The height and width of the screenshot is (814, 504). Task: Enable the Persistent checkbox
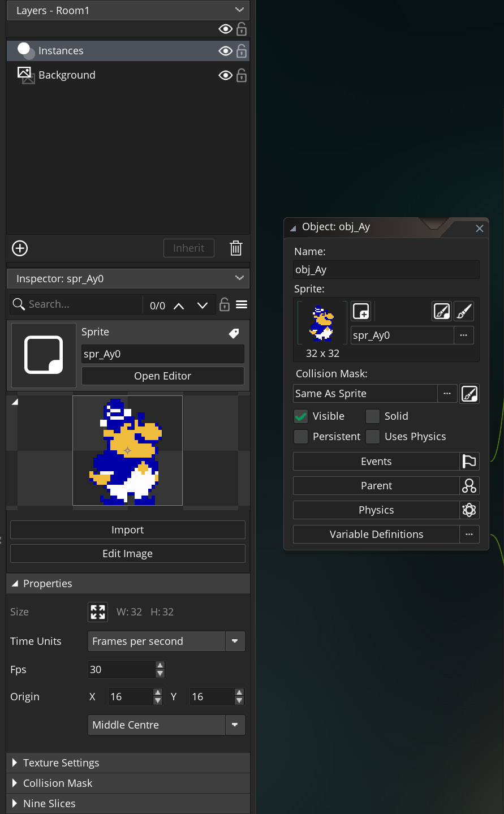[x=301, y=437]
